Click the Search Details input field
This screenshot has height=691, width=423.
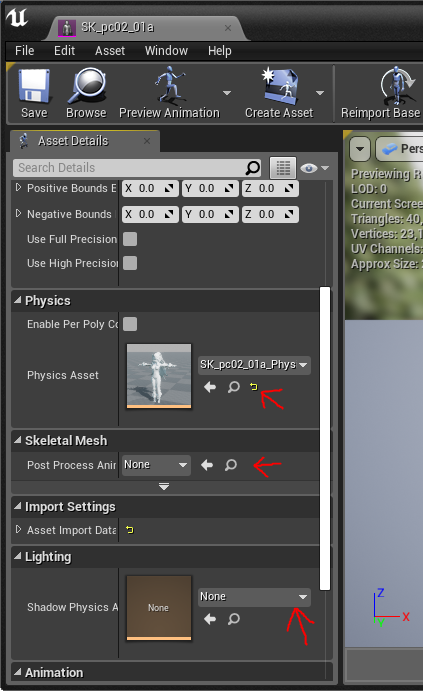tap(130, 168)
